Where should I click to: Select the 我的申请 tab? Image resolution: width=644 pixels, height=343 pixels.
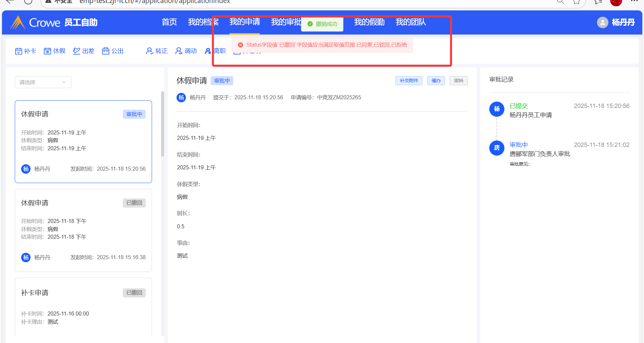(245, 22)
